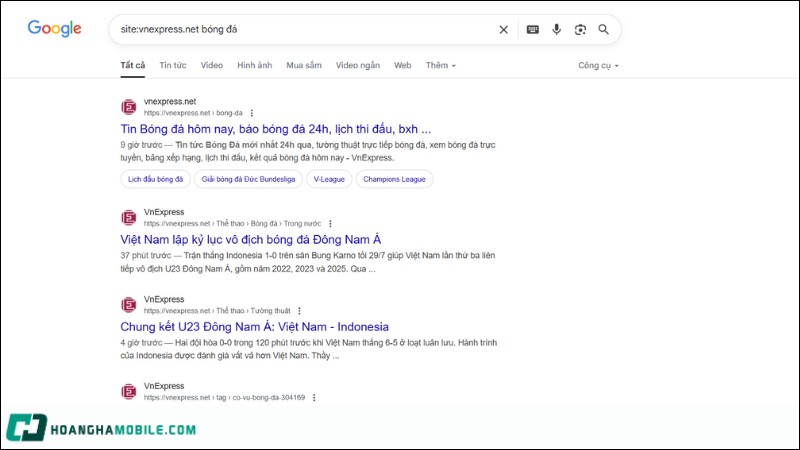800x450 pixels.
Task: Click the Lịch đấu bóng đá chip
Action: [156, 179]
